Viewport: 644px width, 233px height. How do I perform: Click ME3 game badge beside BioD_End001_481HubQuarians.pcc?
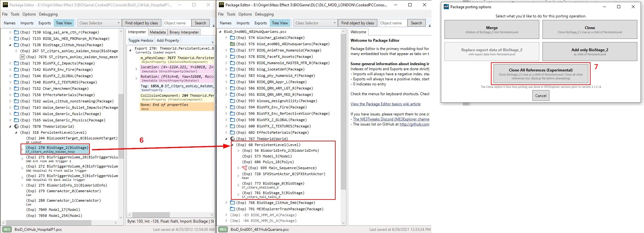223,230
